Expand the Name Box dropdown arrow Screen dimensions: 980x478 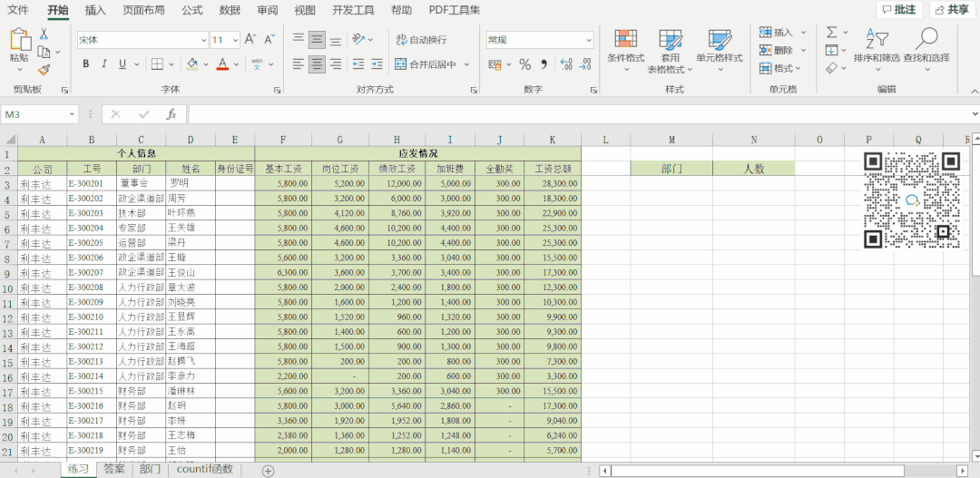73,114
